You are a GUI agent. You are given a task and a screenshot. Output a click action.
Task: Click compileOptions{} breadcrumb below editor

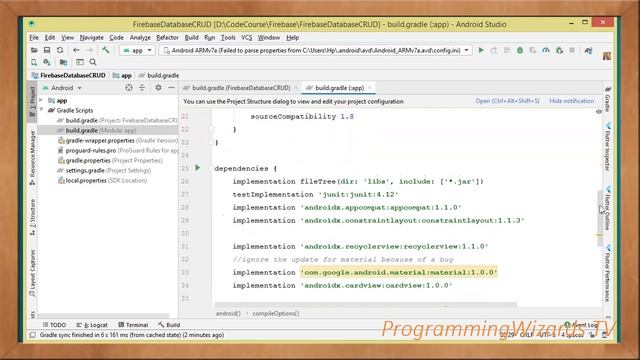point(276,313)
